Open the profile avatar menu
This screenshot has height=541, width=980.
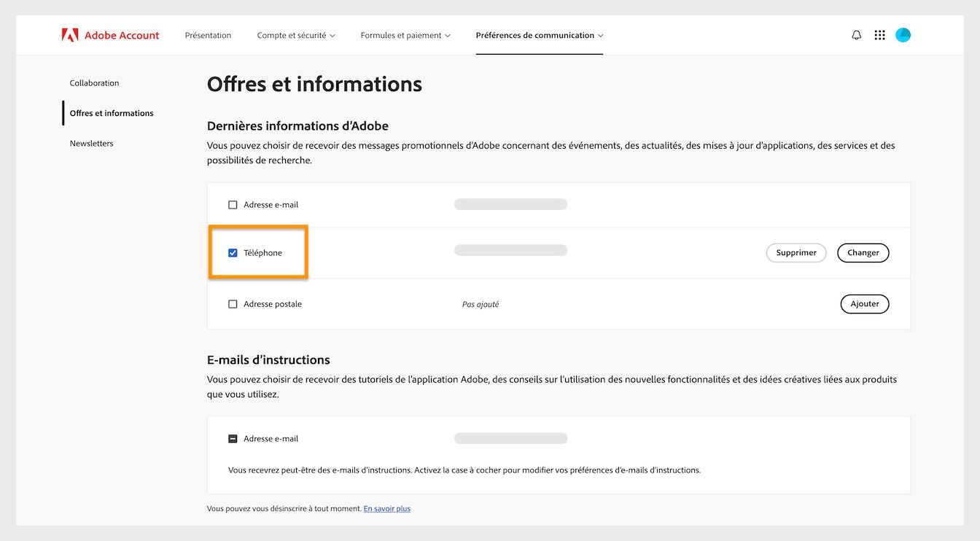point(903,35)
